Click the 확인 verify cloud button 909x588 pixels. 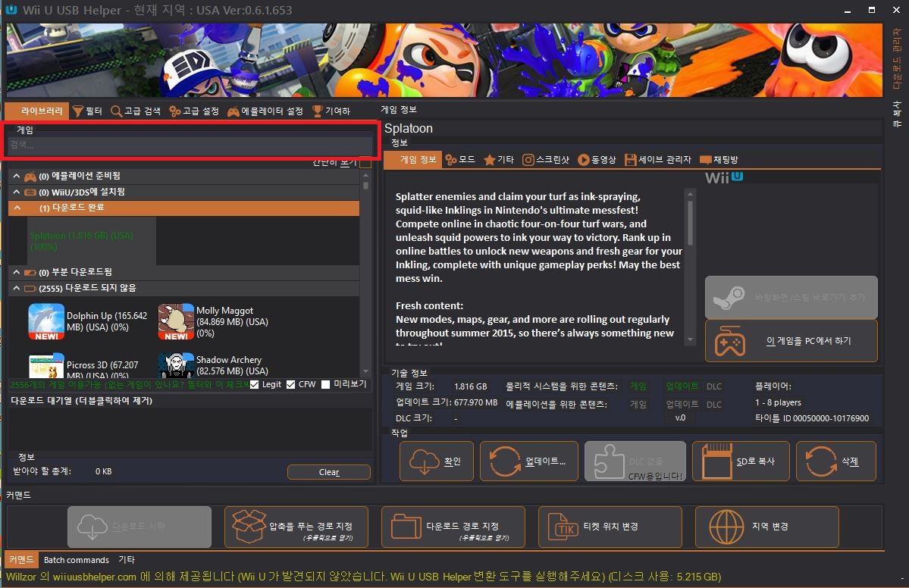pos(437,461)
